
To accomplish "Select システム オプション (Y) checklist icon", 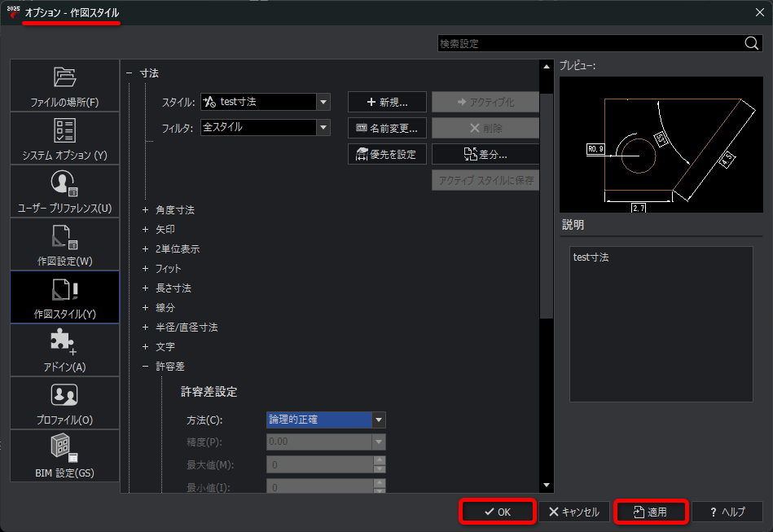I will (x=64, y=130).
